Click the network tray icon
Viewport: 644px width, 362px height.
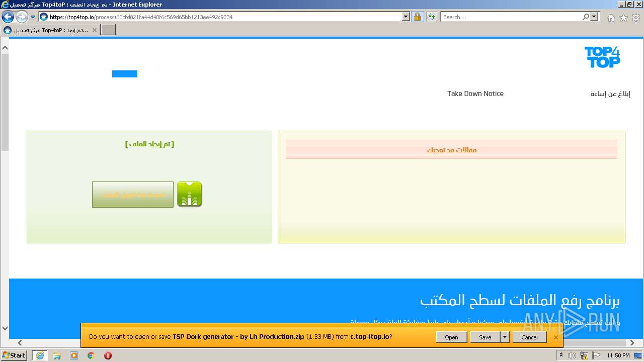[585, 355]
